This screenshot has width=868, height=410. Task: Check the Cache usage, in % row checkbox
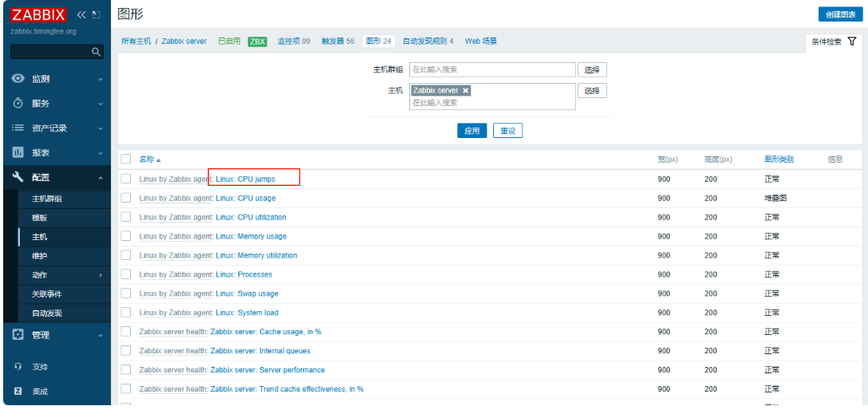coord(126,332)
